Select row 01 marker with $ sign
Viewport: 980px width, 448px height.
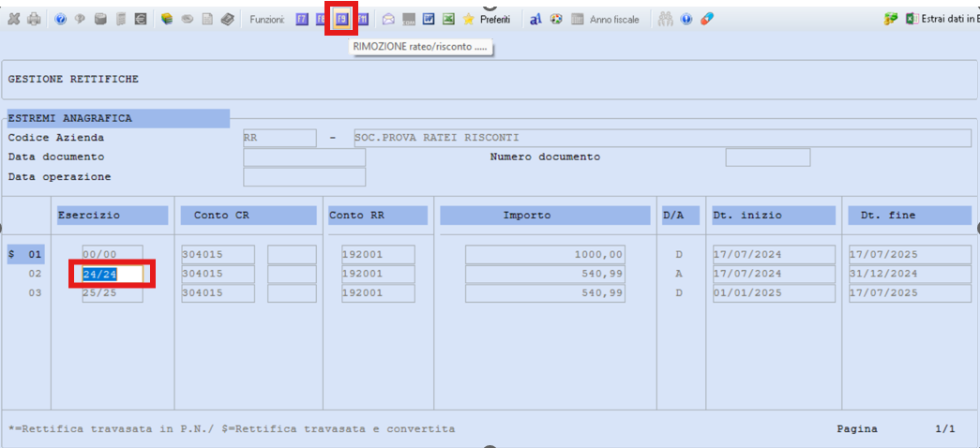coord(25,254)
